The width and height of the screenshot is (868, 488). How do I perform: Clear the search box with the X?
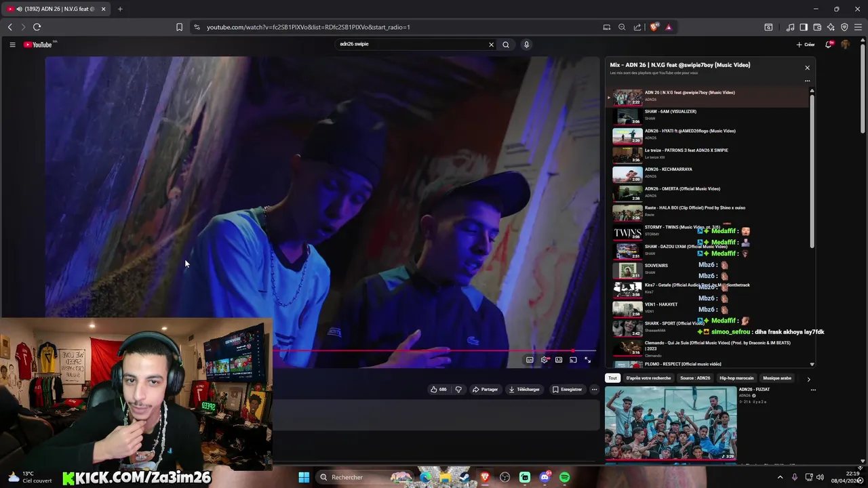pyautogui.click(x=492, y=45)
